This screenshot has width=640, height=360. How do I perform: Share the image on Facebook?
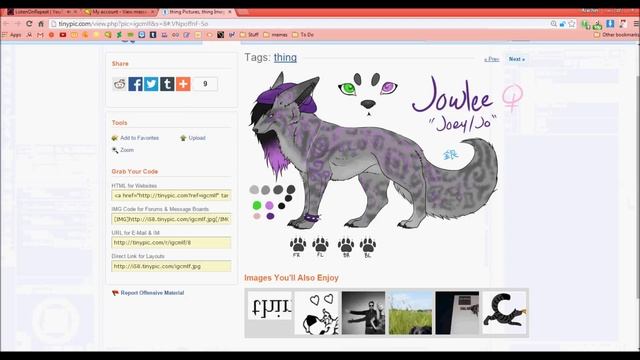(x=135, y=84)
